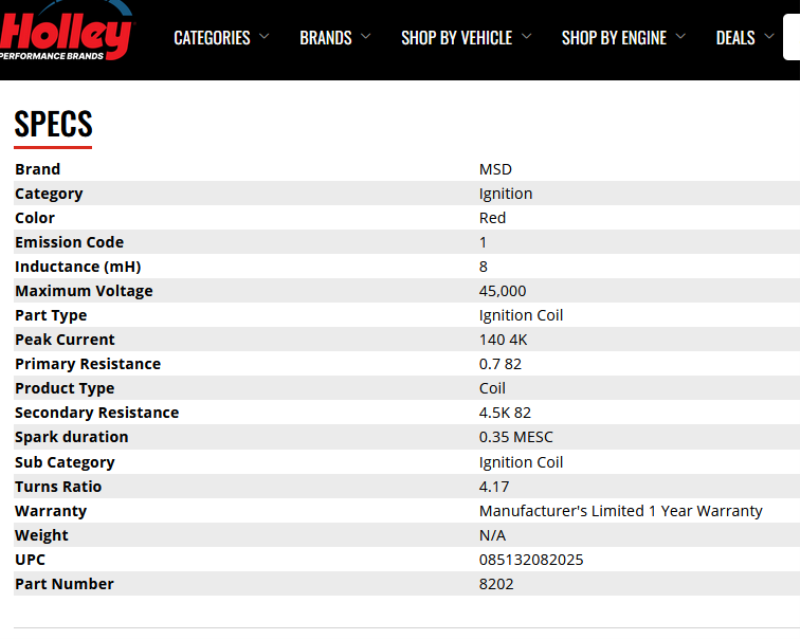Select the Warranty row label
Viewport: 800px width, 639px height.
[51, 511]
